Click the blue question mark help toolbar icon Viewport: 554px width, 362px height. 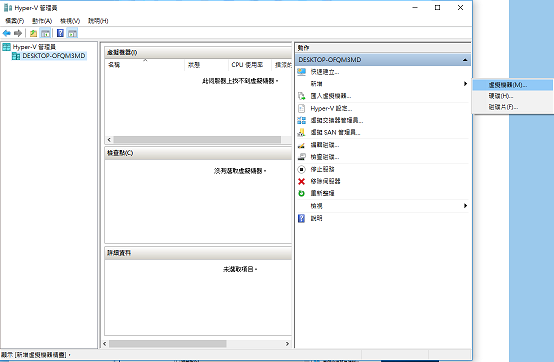(60, 33)
